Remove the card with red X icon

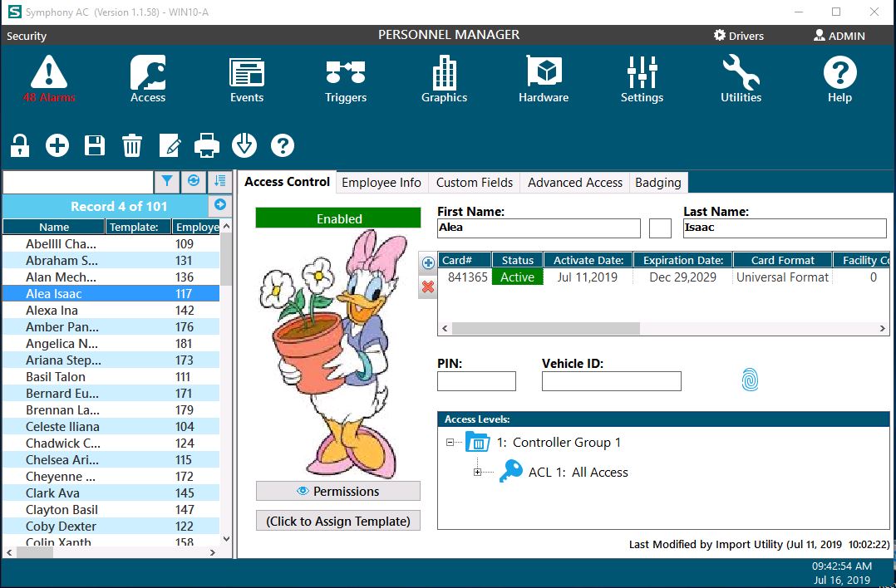click(428, 287)
